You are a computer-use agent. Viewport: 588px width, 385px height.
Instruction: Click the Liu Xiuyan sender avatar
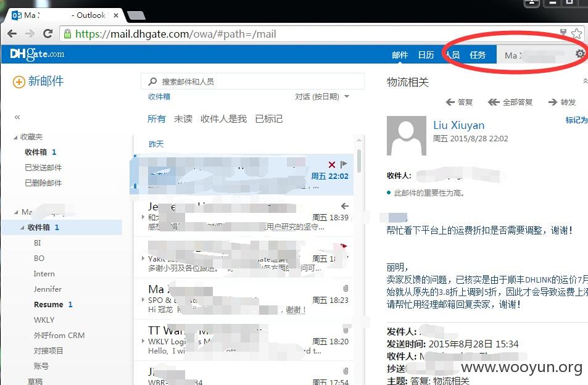[x=406, y=135]
